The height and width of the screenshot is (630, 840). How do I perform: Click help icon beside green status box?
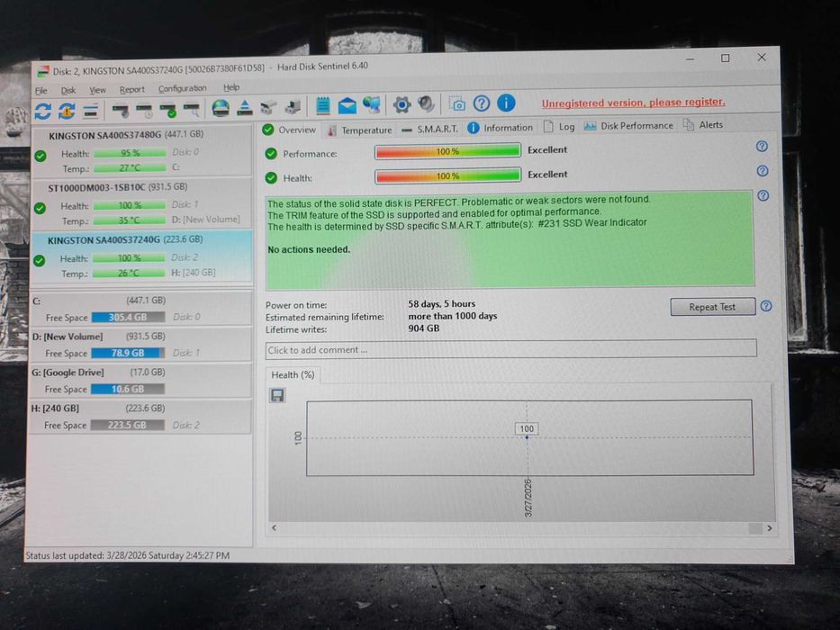tap(763, 195)
